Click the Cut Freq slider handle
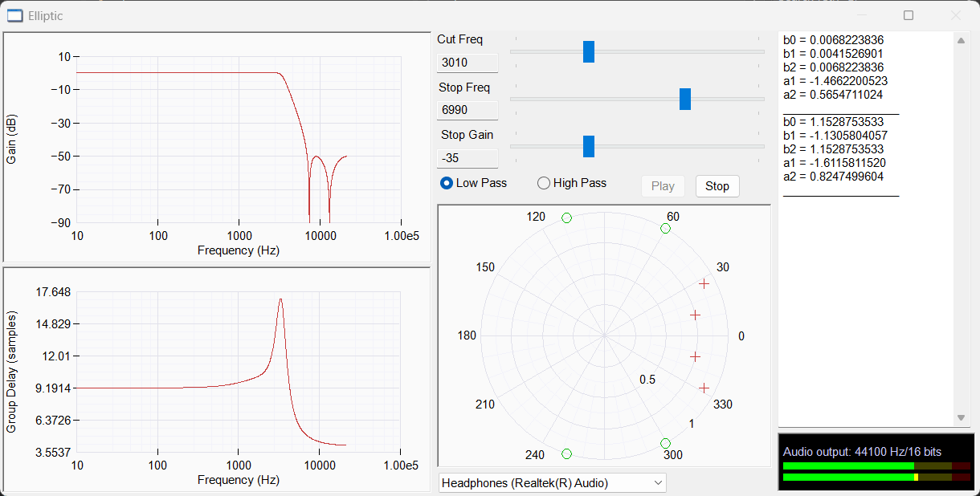Viewport: 980px width, 496px height. click(589, 51)
